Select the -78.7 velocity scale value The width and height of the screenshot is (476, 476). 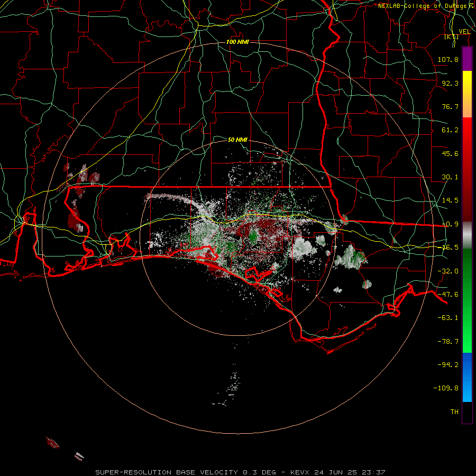tap(448, 342)
